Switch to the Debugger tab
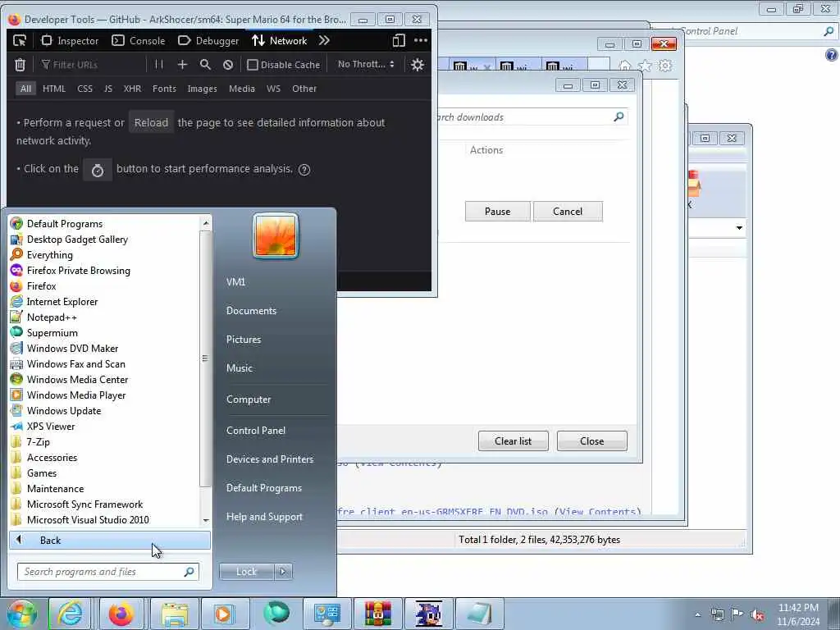 point(208,41)
